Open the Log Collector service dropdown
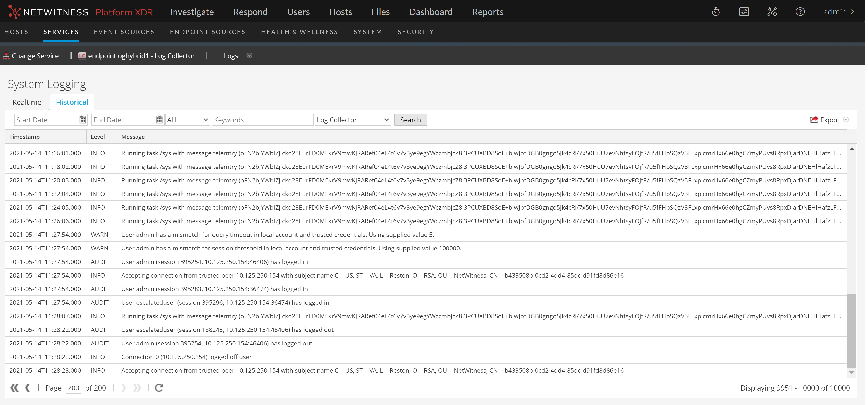Screen dimensions: 868x405 coord(353,120)
